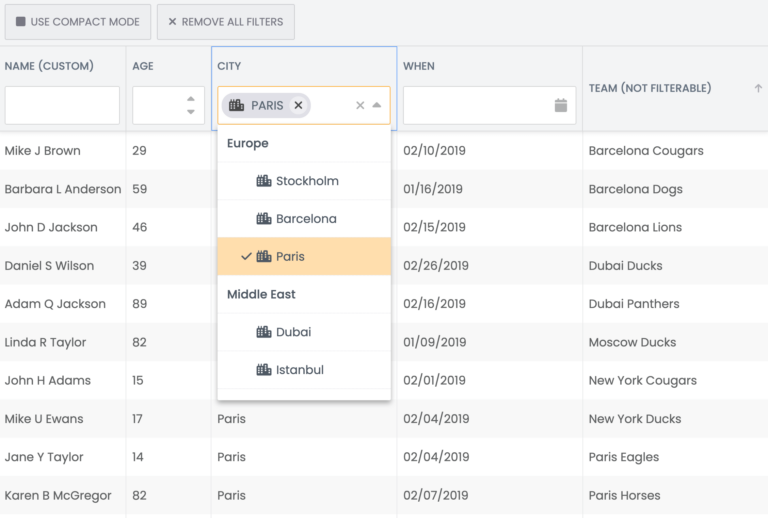Screen dimensions: 768x518
Task: Select the Mike U Ewans name cell
Action: coord(63,419)
